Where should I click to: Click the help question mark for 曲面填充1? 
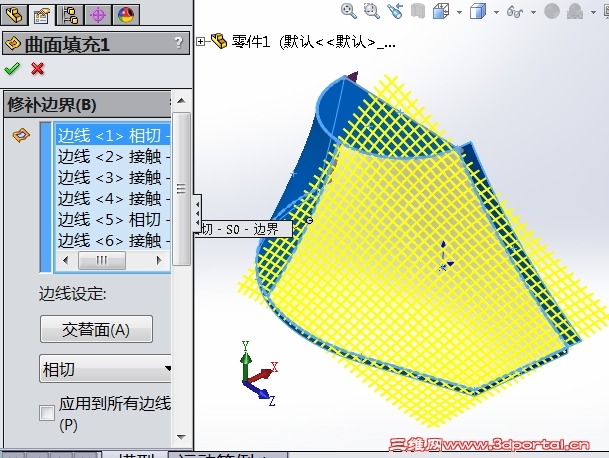point(178,42)
